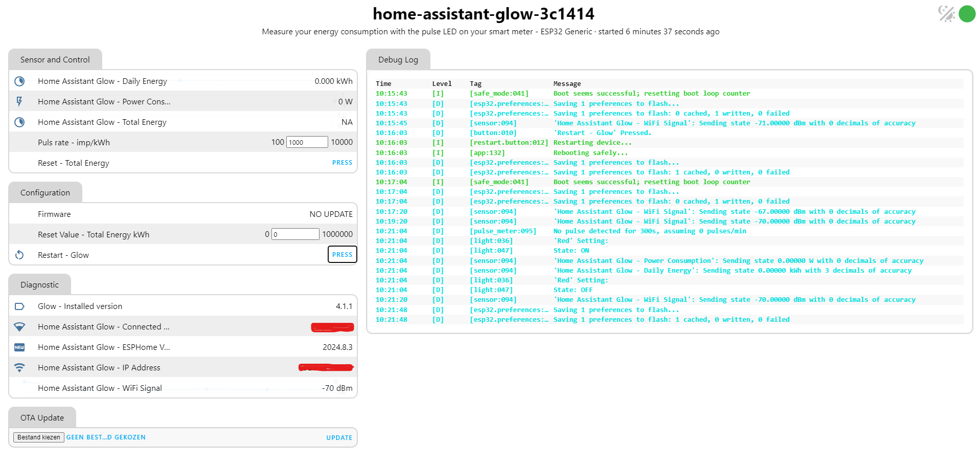Click the OTA UPDATE button

point(339,438)
